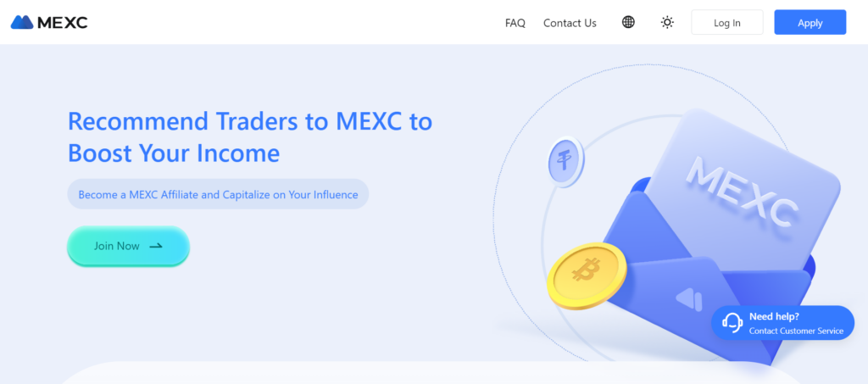868x384 pixels.
Task: Click the Boost Your Income heading line
Action: pos(174,153)
